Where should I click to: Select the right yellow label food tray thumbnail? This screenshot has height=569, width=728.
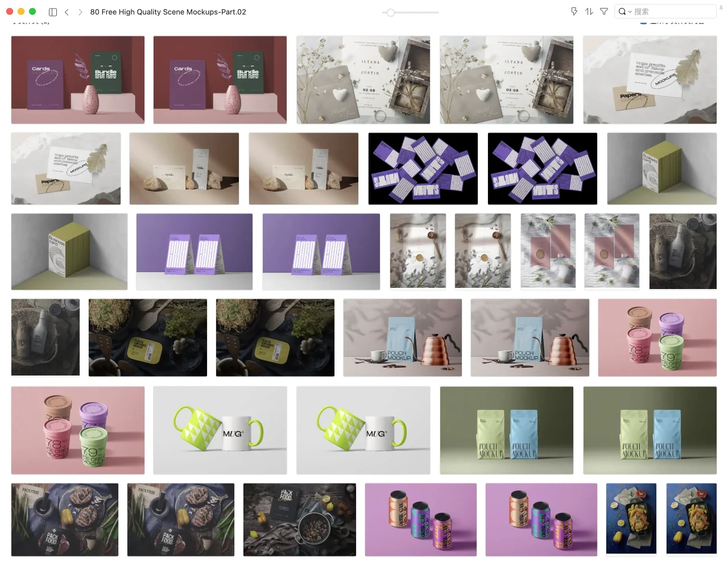pyautogui.click(x=275, y=337)
